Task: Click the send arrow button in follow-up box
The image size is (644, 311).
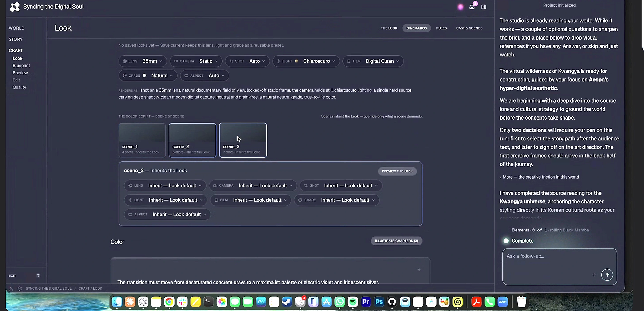Action: coord(607,275)
